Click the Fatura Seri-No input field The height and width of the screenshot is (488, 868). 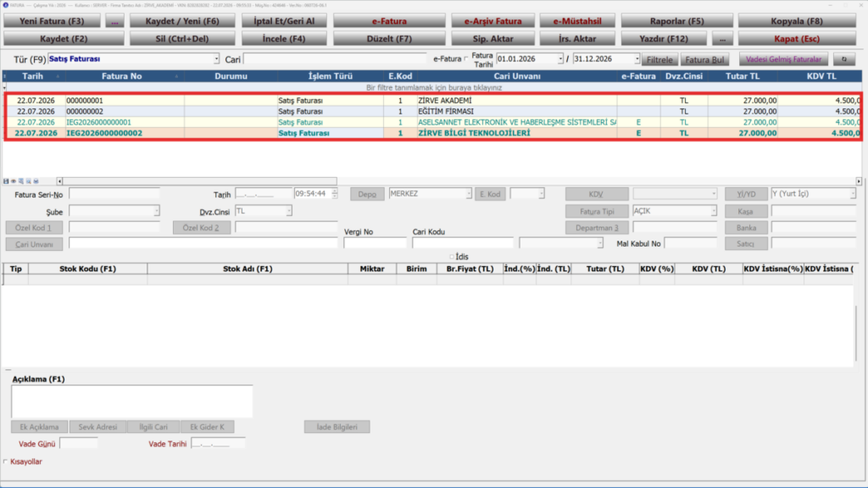click(114, 194)
